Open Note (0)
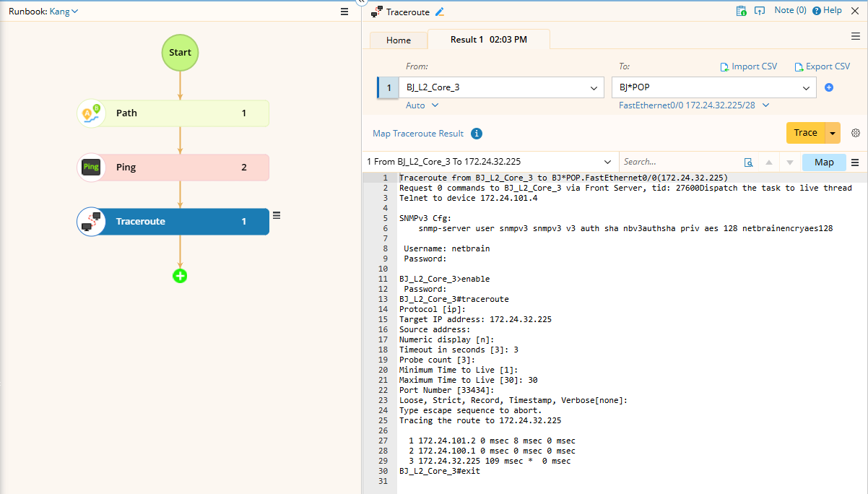Image resolution: width=868 pixels, height=494 pixels. (790, 11)
